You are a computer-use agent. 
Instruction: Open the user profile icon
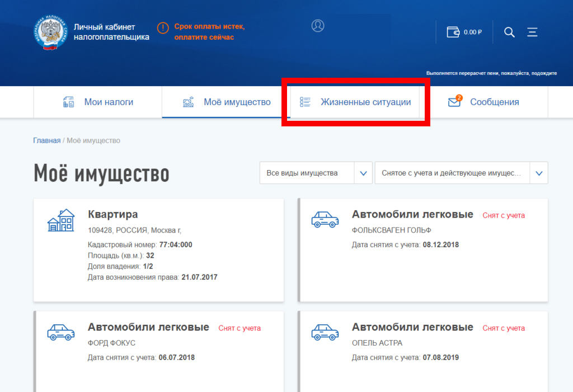pos(318,26)
